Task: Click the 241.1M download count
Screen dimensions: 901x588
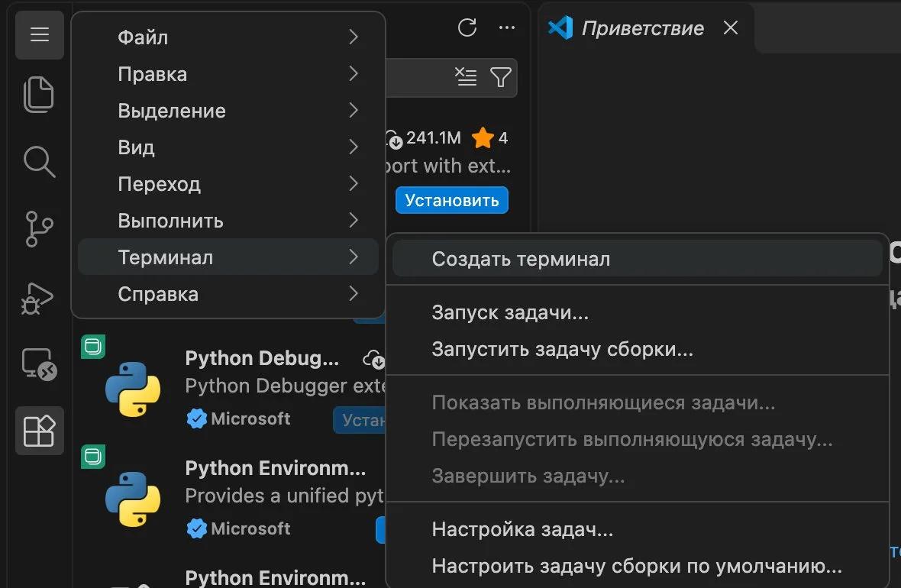Action: (434, 138)
